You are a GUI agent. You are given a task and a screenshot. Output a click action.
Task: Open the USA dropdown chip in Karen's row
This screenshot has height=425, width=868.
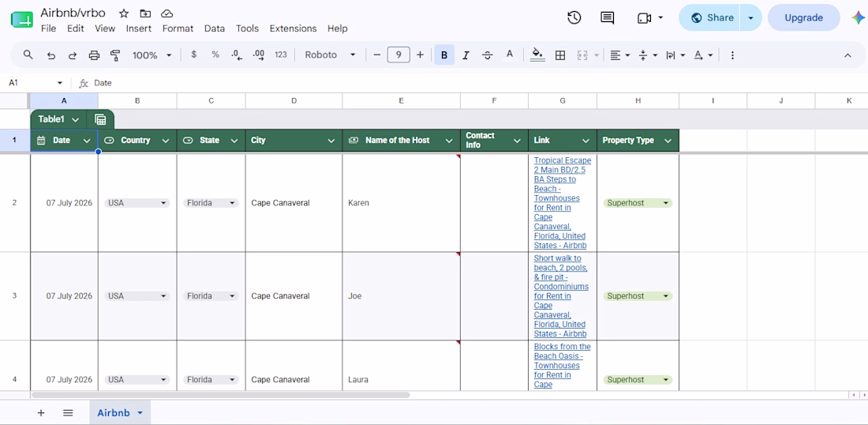(137, 203)
